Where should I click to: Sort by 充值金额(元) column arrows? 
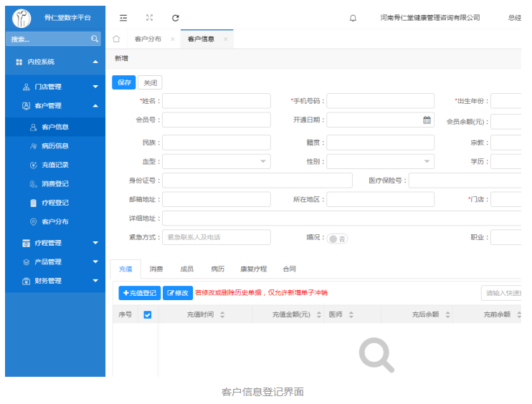click(319, 314)
